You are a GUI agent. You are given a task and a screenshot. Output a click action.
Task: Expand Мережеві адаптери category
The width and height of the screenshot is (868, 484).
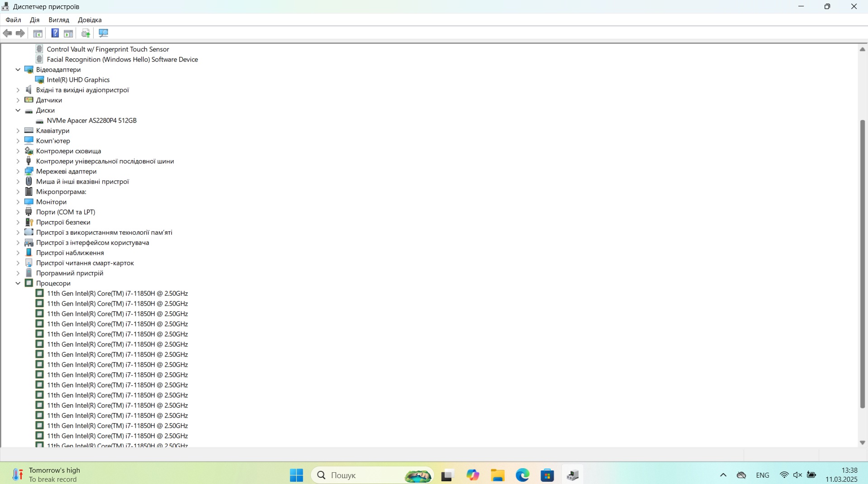[x=18, y=171]
